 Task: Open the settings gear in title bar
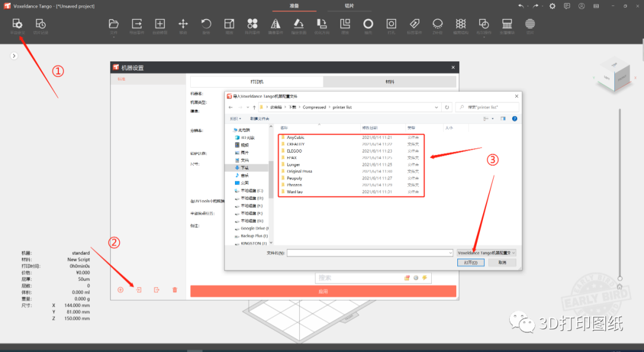pos(552,6)
